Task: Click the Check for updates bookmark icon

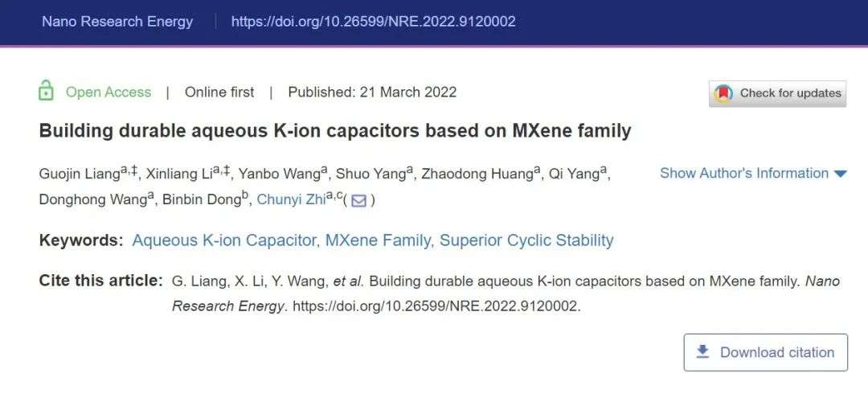Action: click(723, 93)
